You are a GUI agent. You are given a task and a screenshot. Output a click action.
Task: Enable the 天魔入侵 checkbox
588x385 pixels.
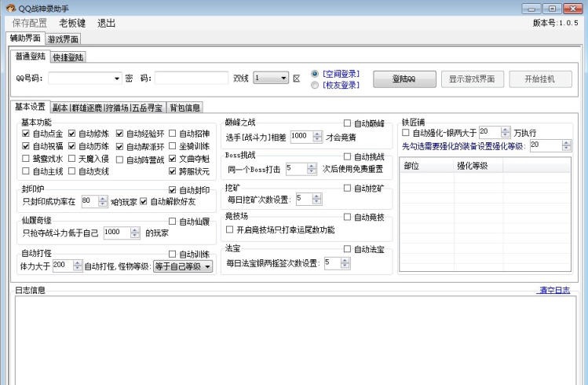point(72,159)
